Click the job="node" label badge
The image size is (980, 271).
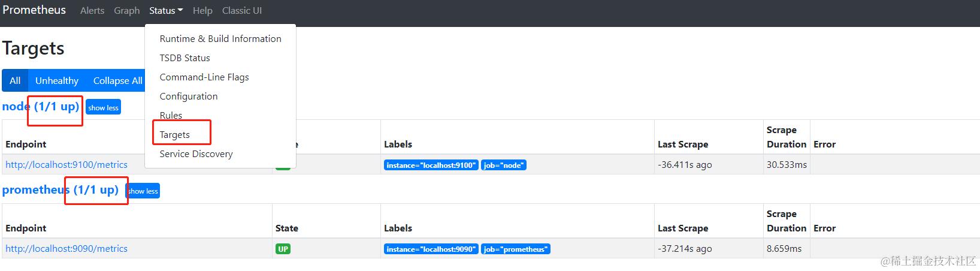504,165
